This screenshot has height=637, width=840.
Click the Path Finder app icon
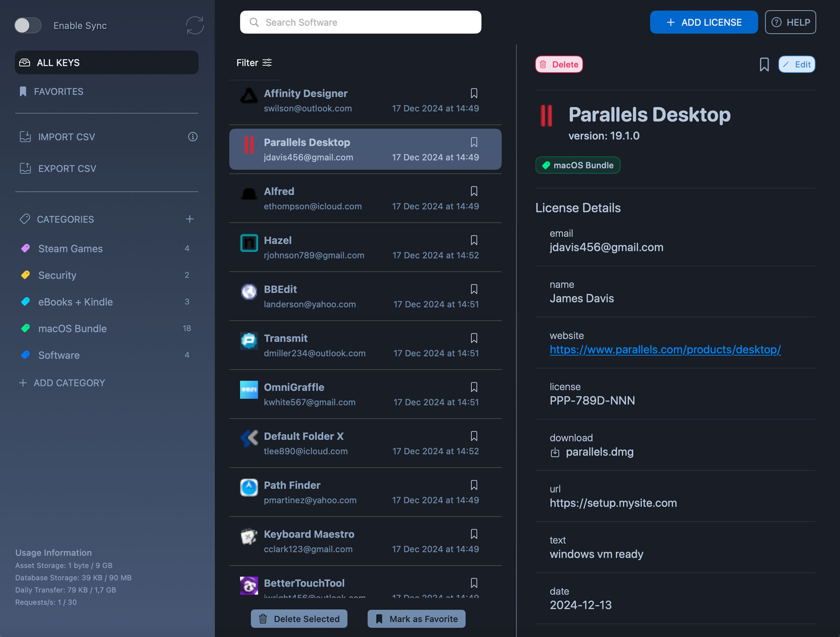pyautogui.click(x=249, y=487)
